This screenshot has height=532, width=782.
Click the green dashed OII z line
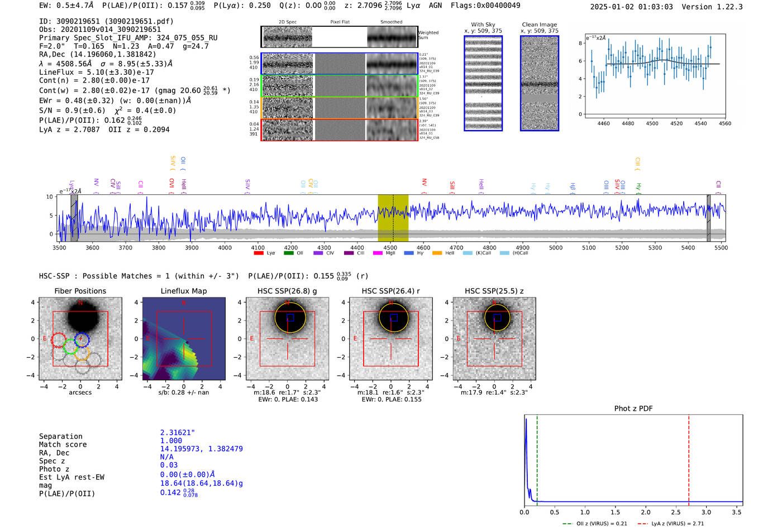[x=537, y=459]
